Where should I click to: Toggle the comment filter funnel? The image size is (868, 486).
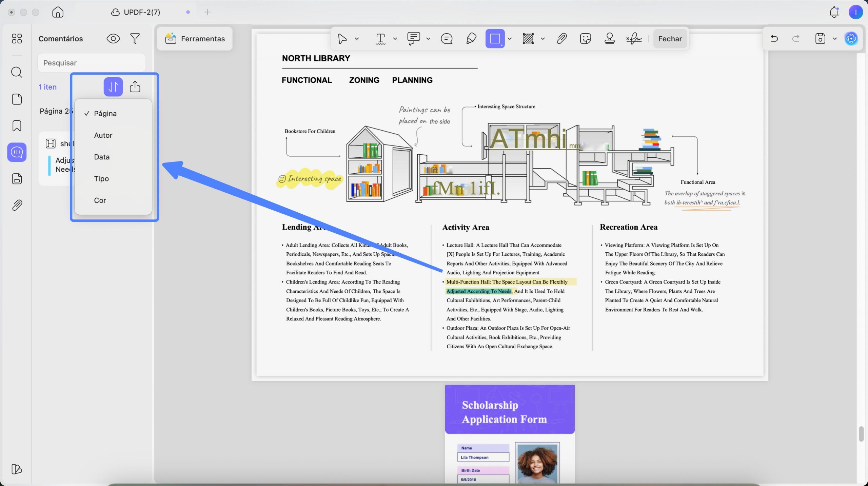(135, 39)
